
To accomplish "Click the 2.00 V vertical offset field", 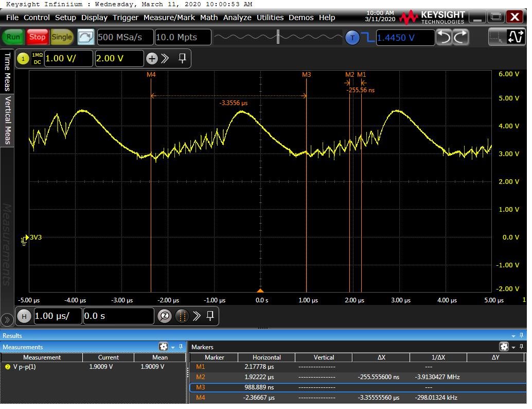I will pos(119,58).
